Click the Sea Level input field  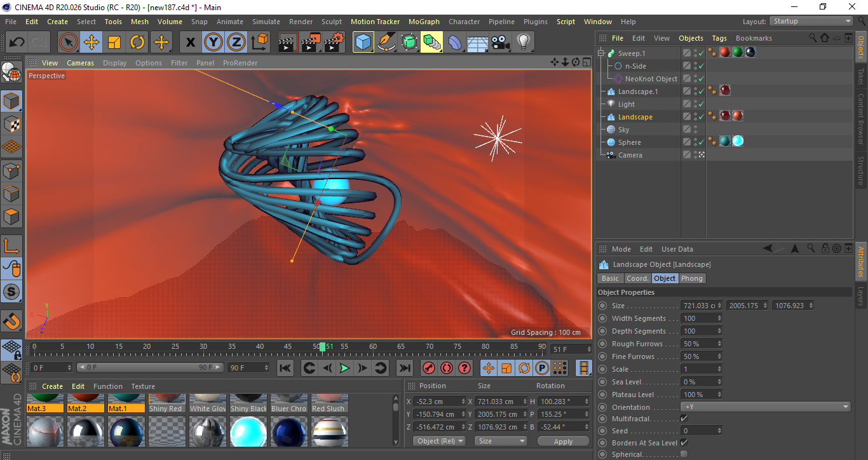[698, 382]
